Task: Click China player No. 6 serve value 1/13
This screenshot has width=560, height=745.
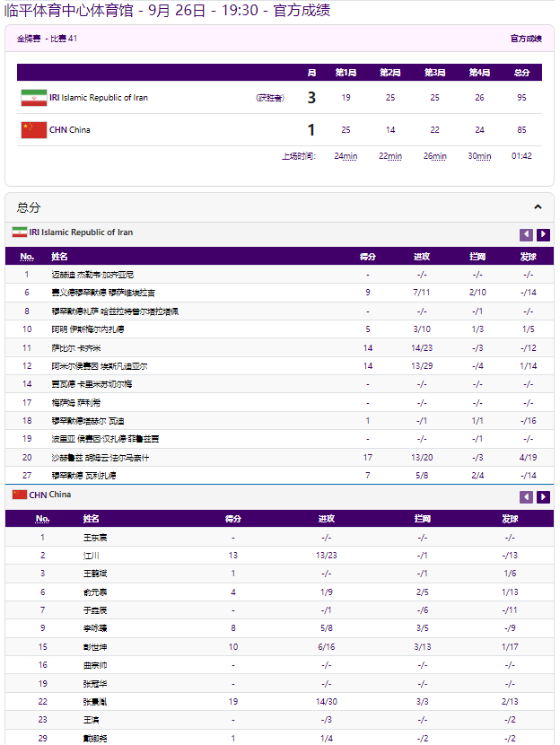Action: point(510,592)
